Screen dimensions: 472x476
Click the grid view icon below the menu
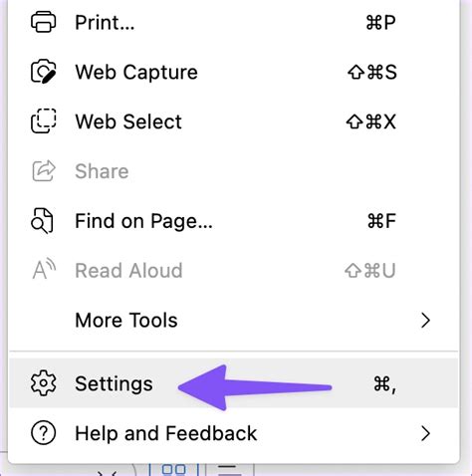(x=173, y=469)
